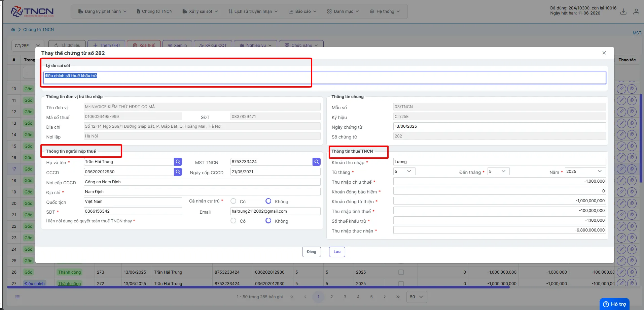This screenshot has width=644, height=310.
Task: Click the home icon in the breadcrumb
Action: coord(13,30)
